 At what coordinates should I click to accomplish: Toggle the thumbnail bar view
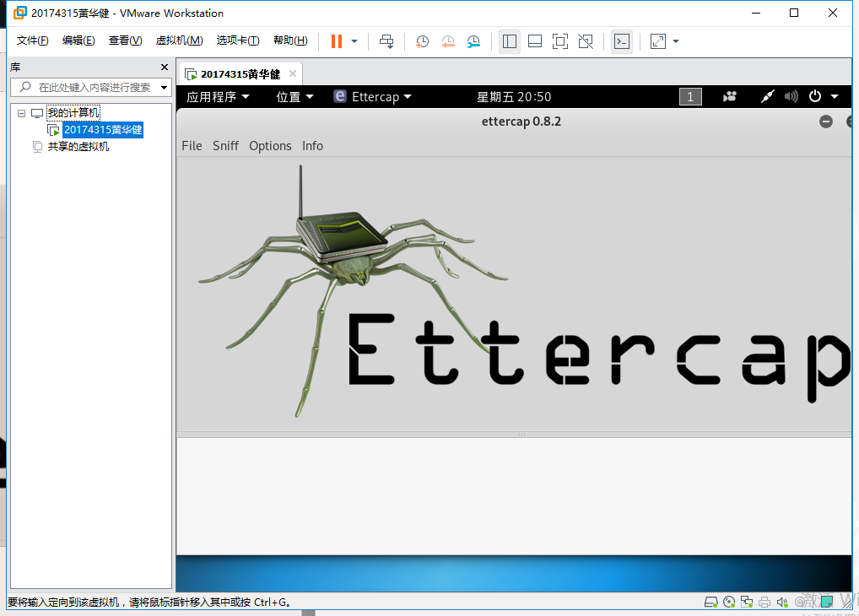[x=535, y=41]
